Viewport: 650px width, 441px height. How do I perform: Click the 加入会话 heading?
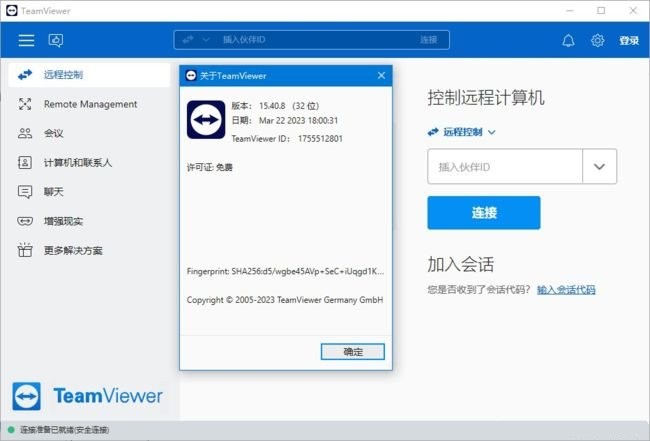coord(461,264)
